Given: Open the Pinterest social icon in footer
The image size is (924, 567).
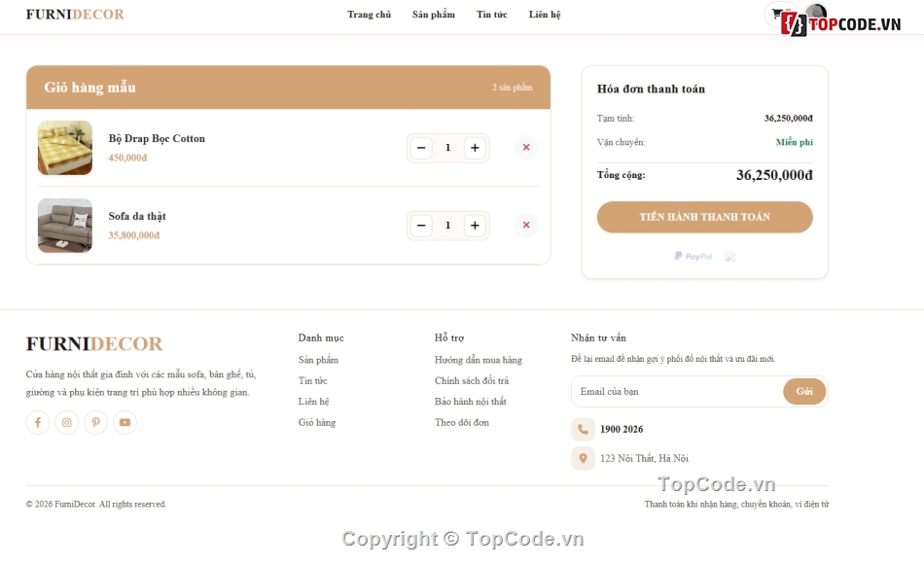Looking at the screenshot, I should tap(95, 422).
